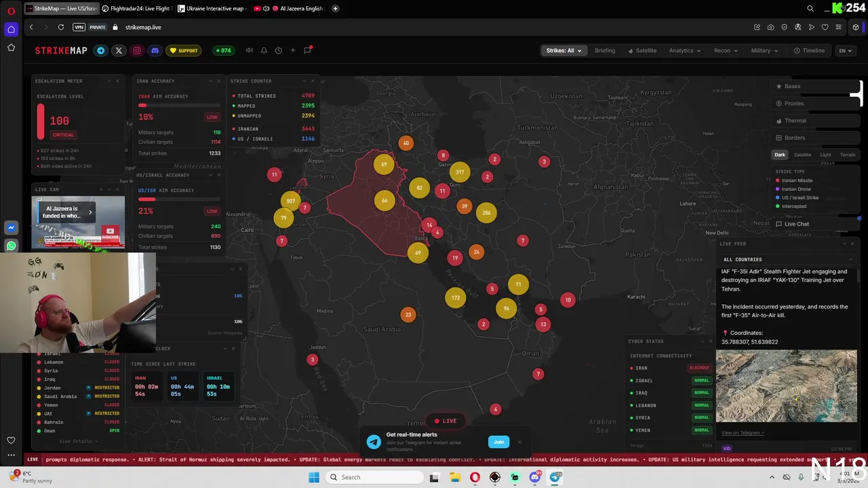Click the Opera VPN badge

tap(79, 27)
